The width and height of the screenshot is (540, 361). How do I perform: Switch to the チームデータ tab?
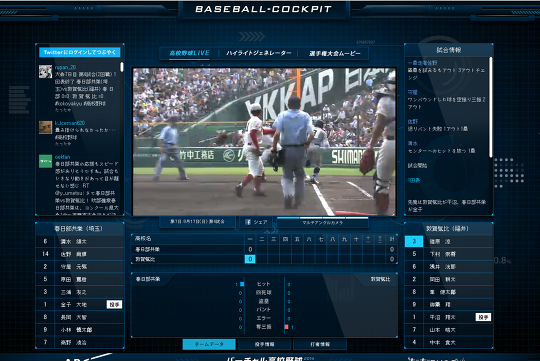pos(209,344)
